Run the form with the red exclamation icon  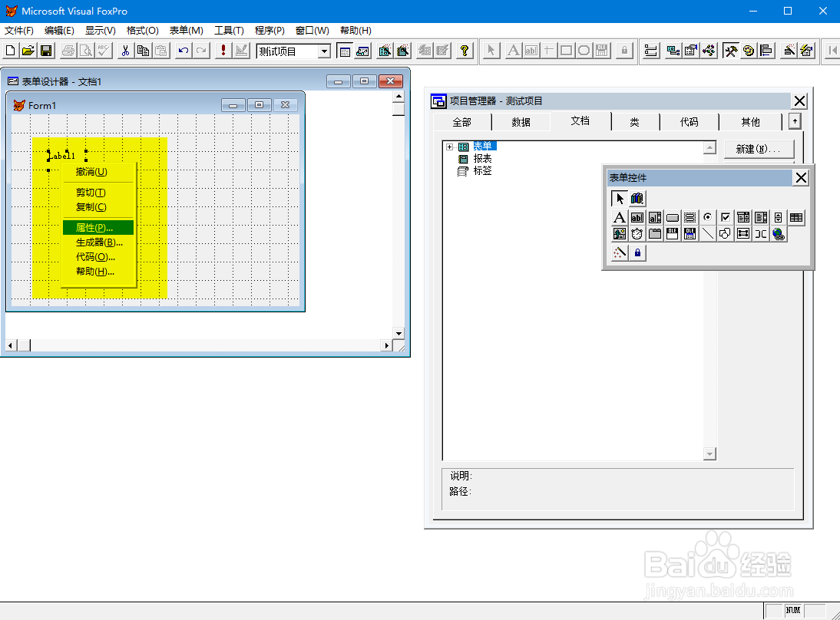(x=223, y=51)
